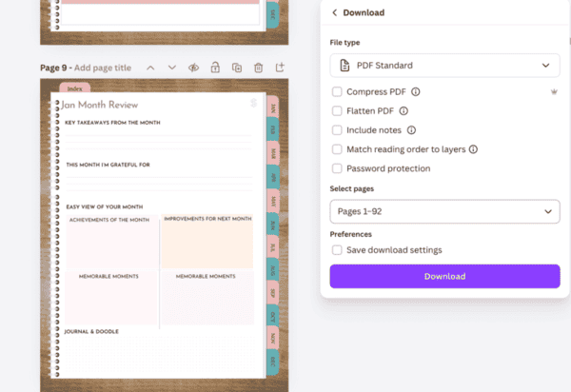Select Key Takeaways From The Month text
The height and width of the screenshot is (392, 571).
point(112,123)
